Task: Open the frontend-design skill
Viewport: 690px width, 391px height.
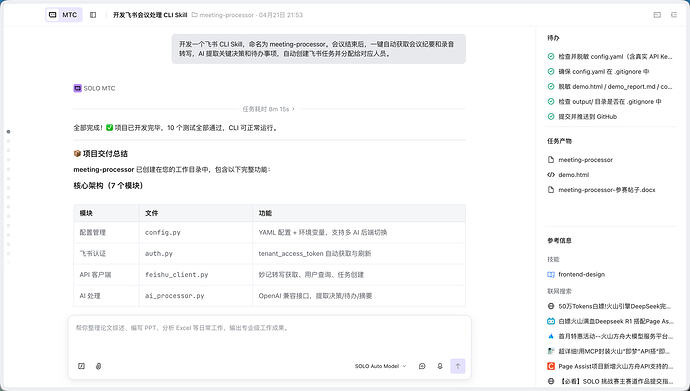Action: [x=581, y=274]
